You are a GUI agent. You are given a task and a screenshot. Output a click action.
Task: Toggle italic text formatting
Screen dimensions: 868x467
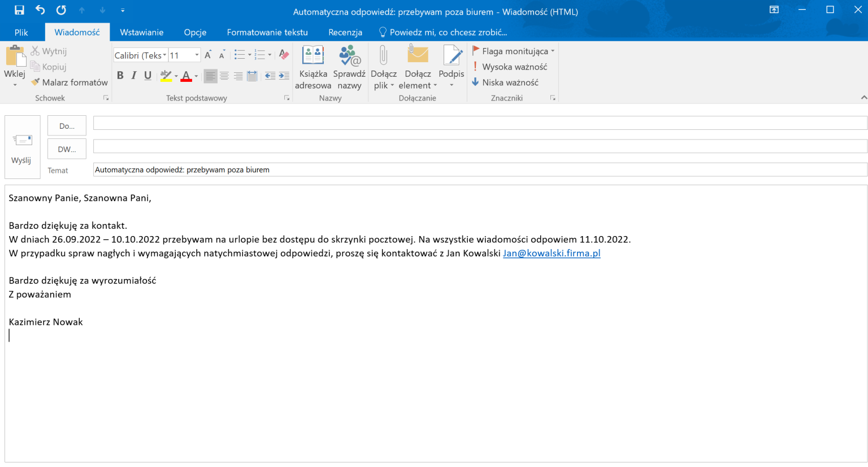(x=134, y=76)
